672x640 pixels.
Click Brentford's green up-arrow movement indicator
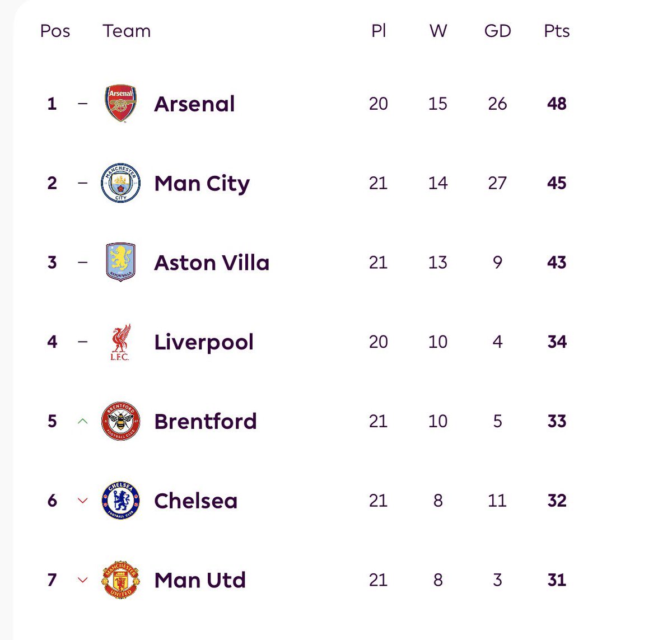(x=82, y=421)
